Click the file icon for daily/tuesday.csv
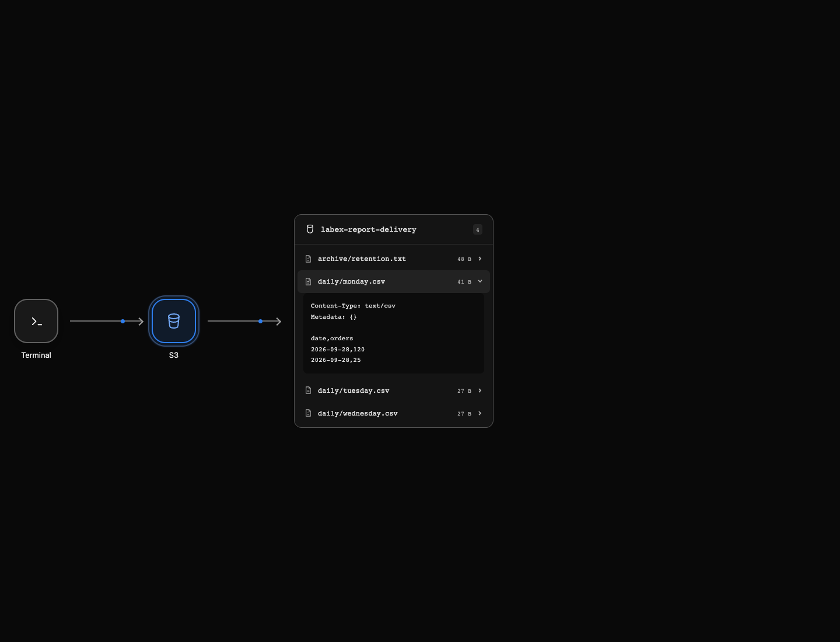The image size is (840, 642). pyautogui.click(x=309, y=390)
